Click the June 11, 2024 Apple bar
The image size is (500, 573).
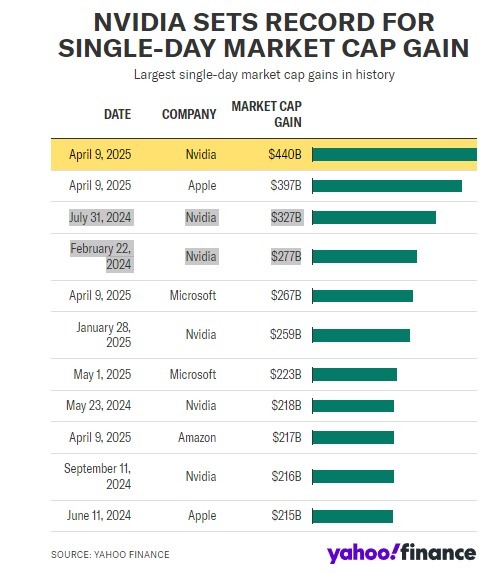[353, 516]
